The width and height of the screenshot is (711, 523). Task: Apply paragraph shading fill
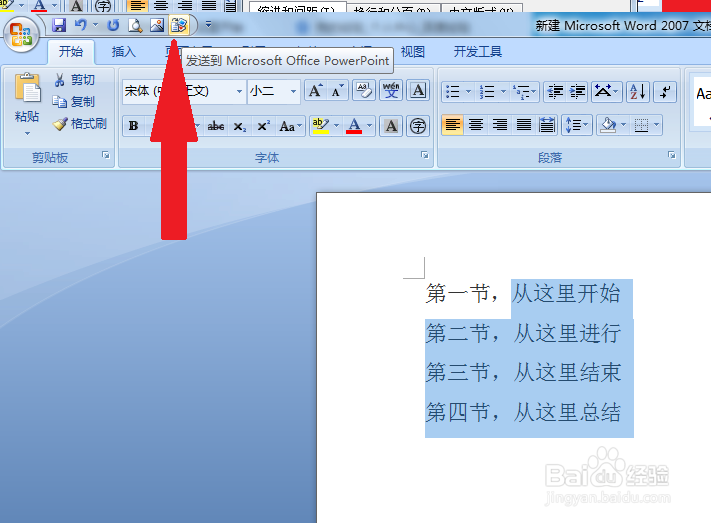pos(608,125)
